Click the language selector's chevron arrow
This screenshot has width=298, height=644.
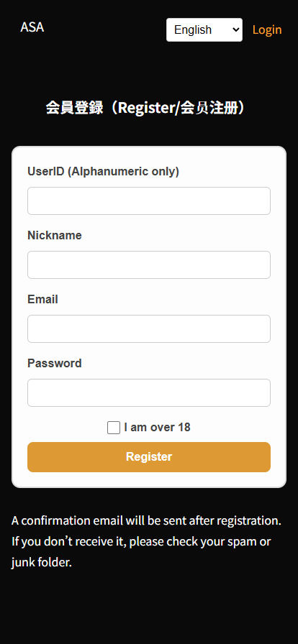point(236,29)
